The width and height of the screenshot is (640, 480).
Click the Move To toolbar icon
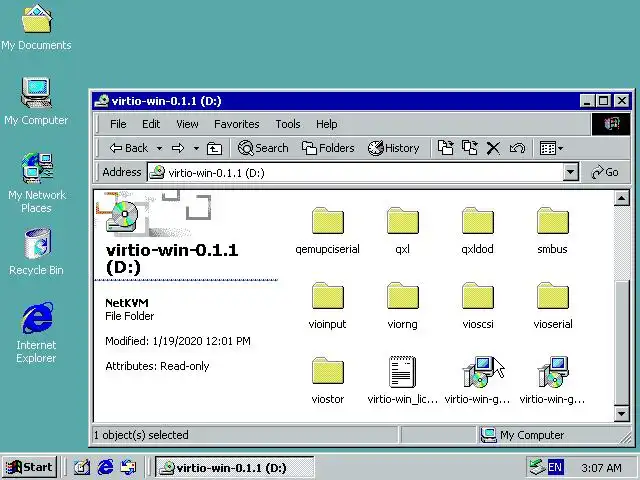(445, 148)
